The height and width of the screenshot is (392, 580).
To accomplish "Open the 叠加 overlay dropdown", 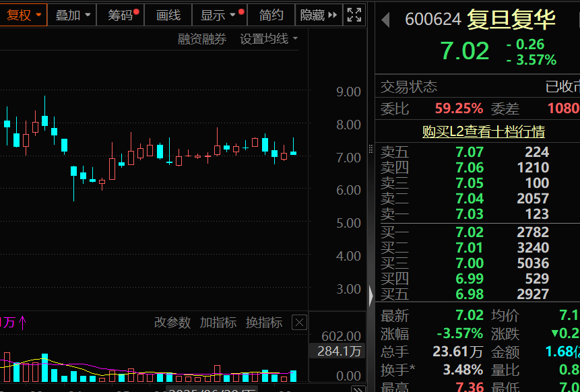I will pyautogui.click(x=71, y=15).
